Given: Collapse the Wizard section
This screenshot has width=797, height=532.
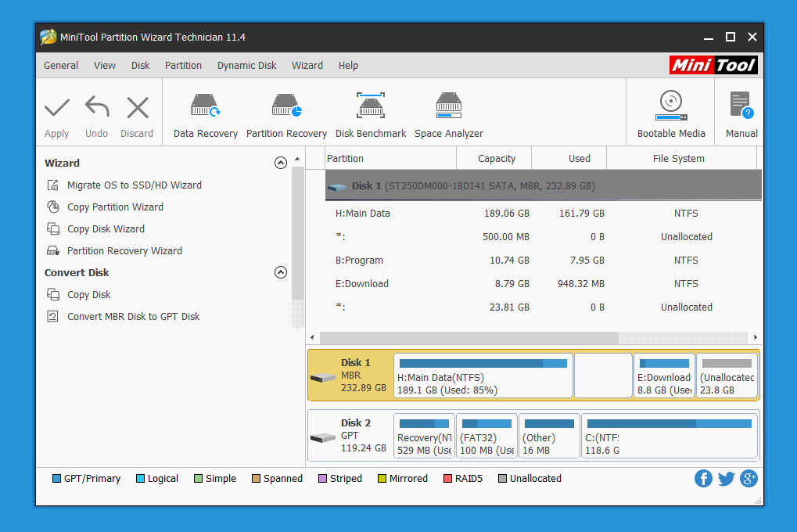Looking at the screenshot, I should point(281,163).
